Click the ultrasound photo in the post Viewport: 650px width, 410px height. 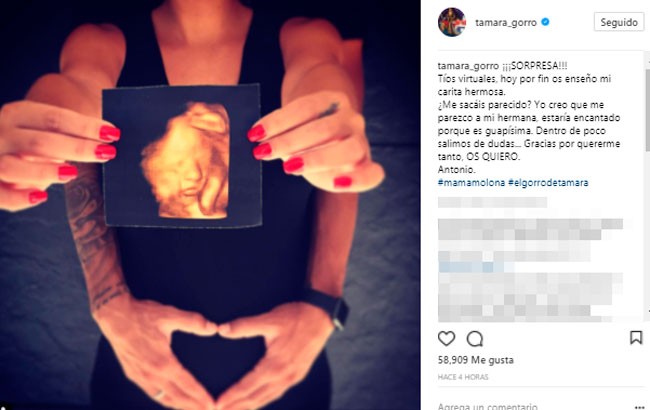pos(182,157)
